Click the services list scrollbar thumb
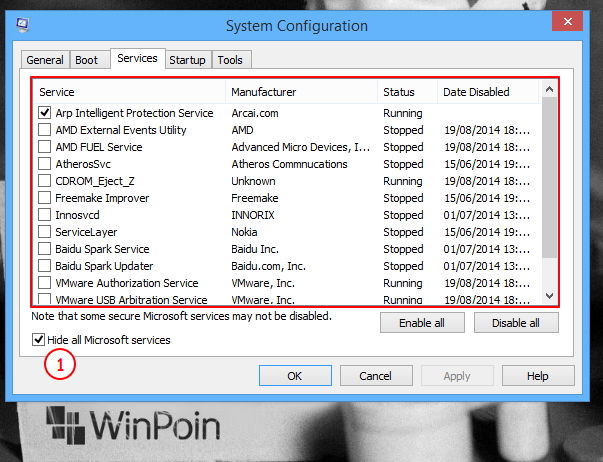 (549, 177)
